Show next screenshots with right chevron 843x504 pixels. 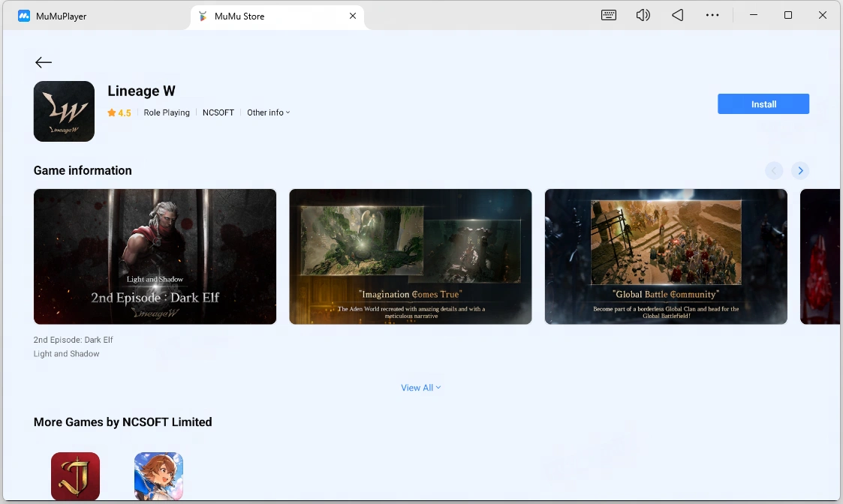[800, 171]
